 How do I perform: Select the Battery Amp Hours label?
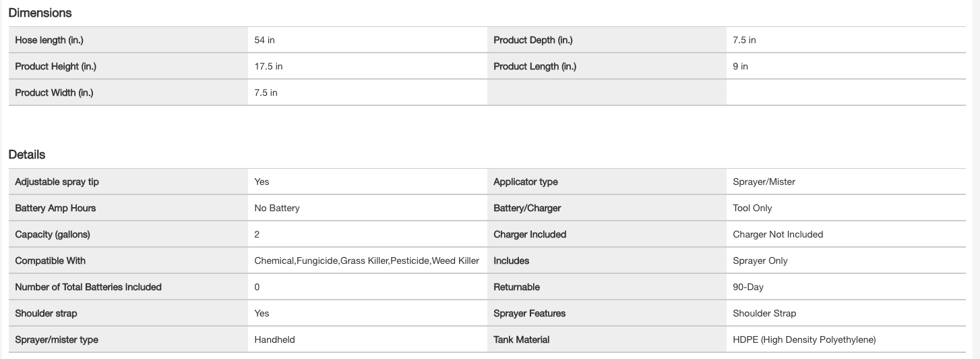click(55, 208)
